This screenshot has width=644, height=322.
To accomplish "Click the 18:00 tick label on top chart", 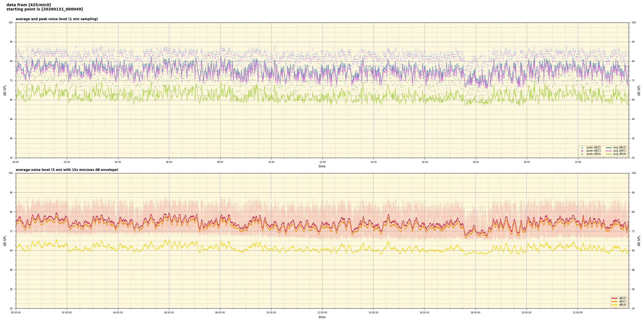I will coord(475,162).
